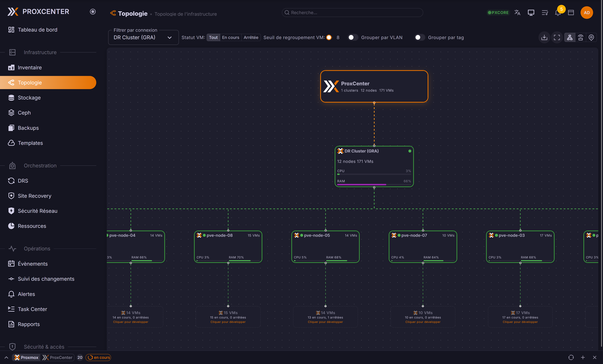603x364 pixels.
Task: Open the AD user avatar menu
Action: [587, 12]
